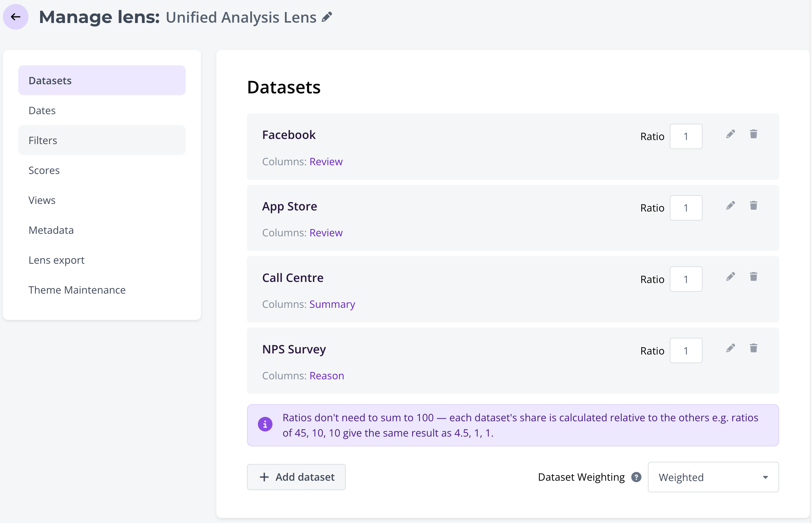Click the Dataset Weighting label
The width and height of the screenshot is (812, 523).
coord(581,477)
